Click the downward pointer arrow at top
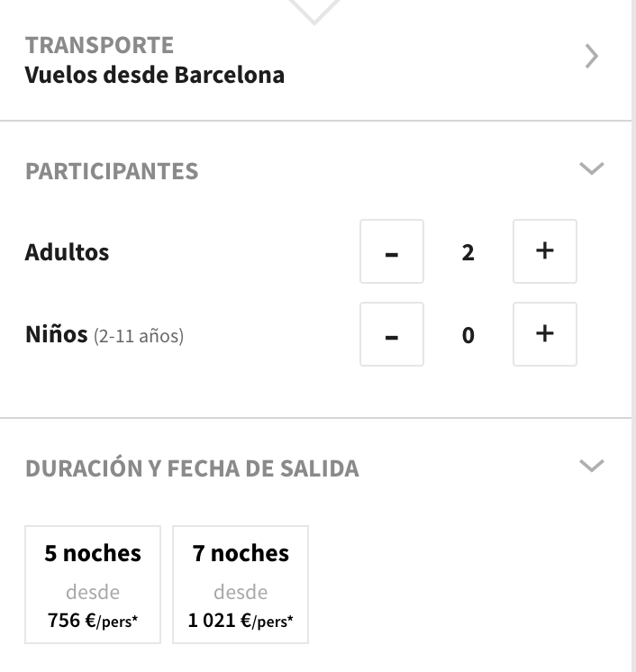This screenshot has width=636, height=672. click(313, 11)
